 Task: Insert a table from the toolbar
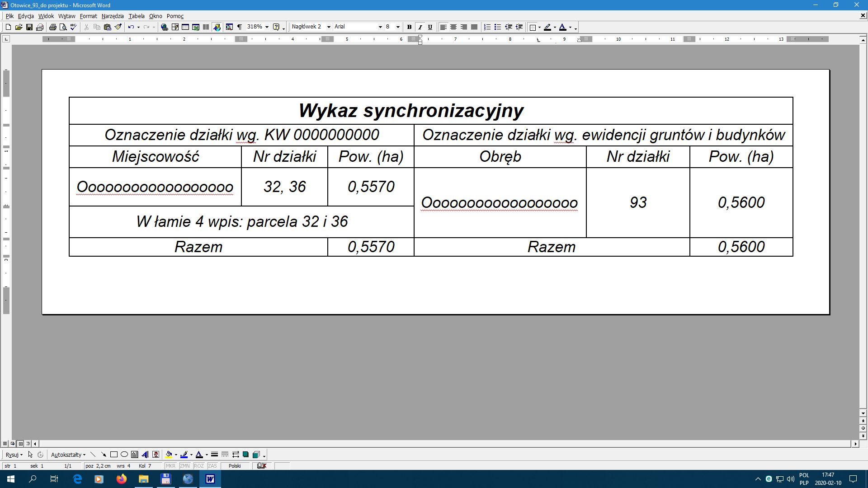click(x=185, y=27)
